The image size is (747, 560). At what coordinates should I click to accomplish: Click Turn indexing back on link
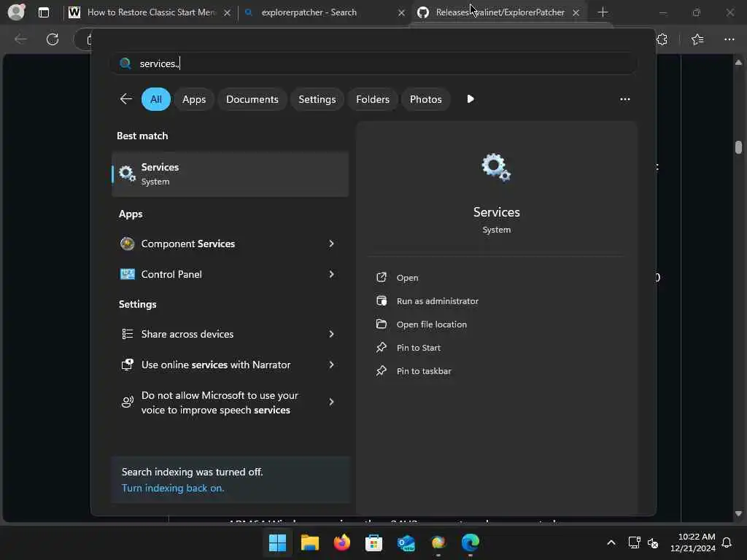(172, 488)
